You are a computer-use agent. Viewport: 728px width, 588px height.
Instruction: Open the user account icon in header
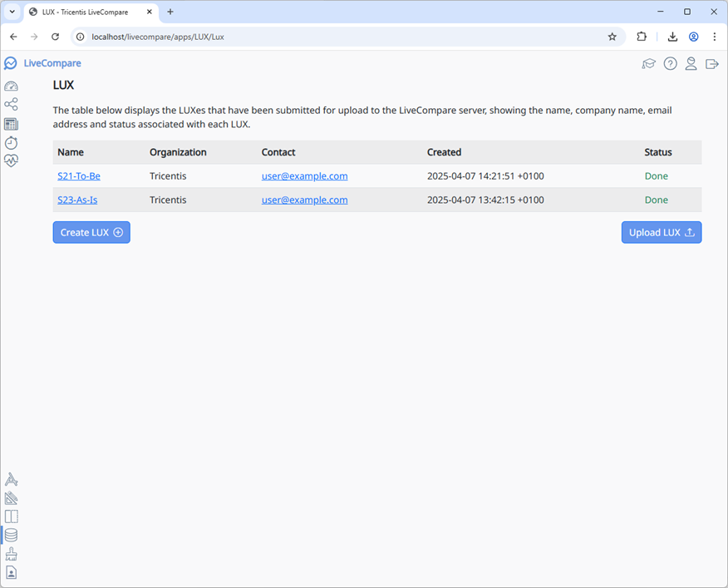pos(691,64)
